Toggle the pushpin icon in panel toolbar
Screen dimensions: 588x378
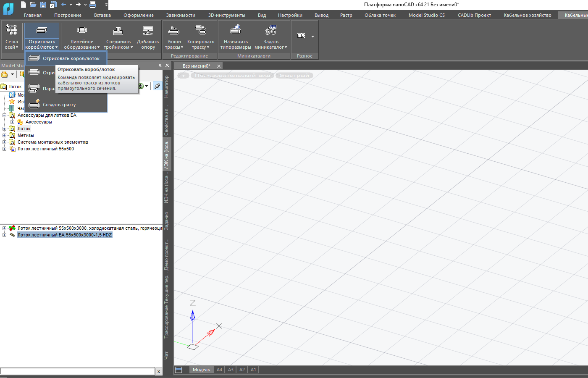click(157, 86)
